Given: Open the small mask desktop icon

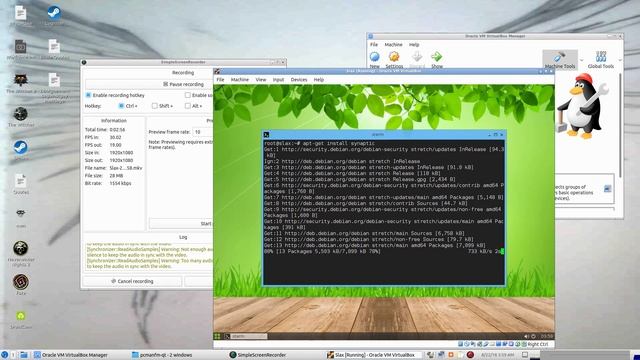Looking at the screenshot, I should click(x=20, y=213).
